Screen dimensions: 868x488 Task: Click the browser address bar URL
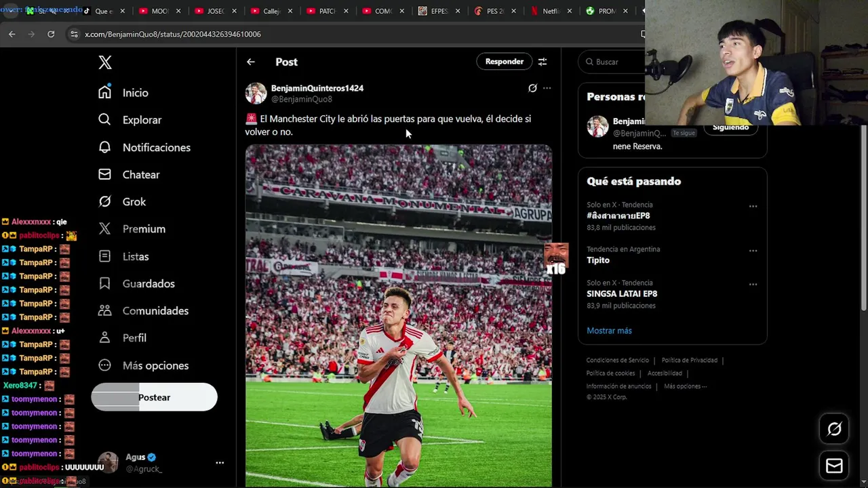tap(173, 34)
